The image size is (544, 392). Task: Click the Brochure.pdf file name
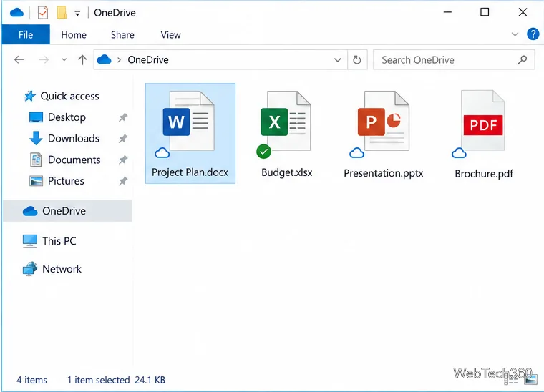point(484,173)
